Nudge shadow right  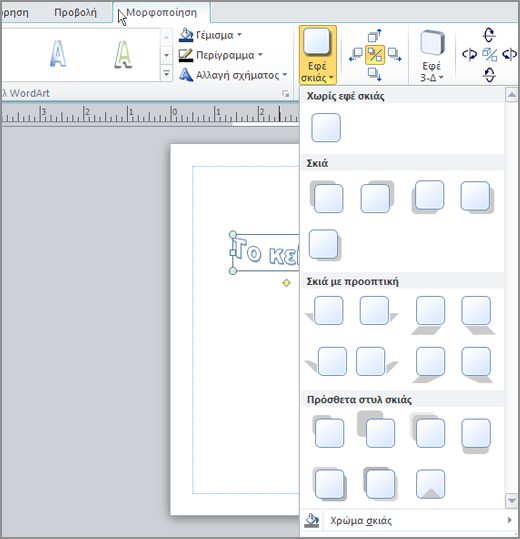click(x=394, y=55)
